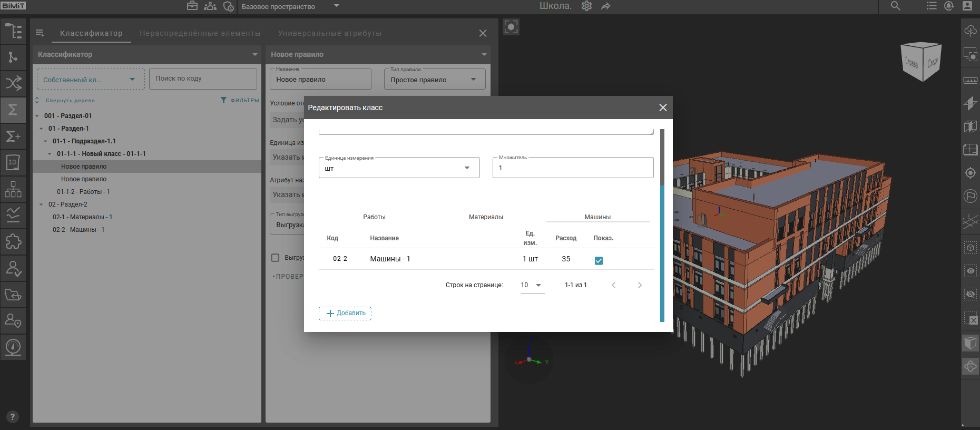980x430 pixels.
Task: Click the 3D view orientation cube
Action: [922, 62]
